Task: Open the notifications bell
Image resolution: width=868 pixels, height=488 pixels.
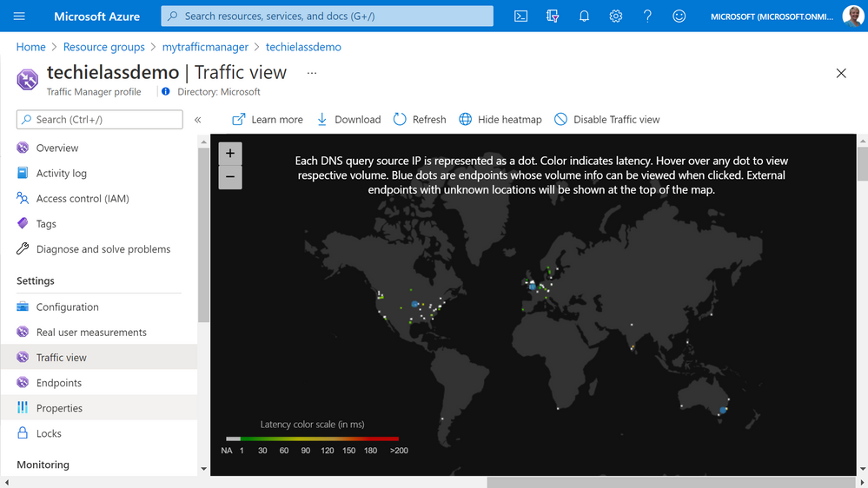Action: pos(584,16)
